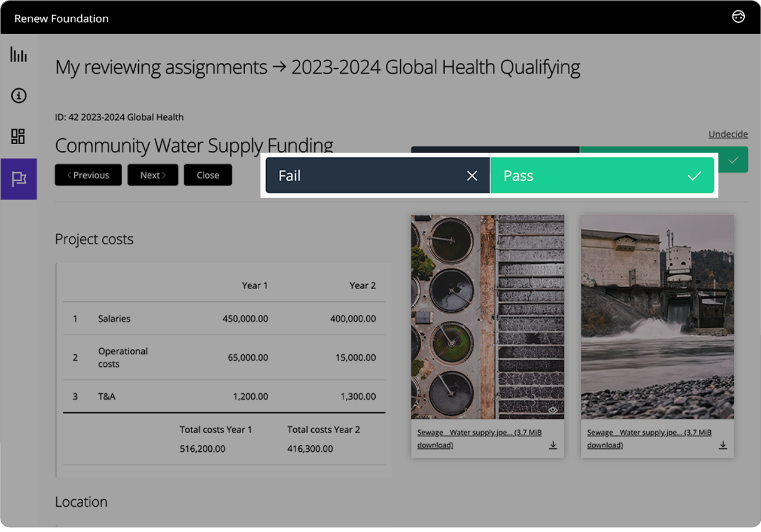Go to the Next application
Viewport: 761px width, 532px height.
point(153,175)
